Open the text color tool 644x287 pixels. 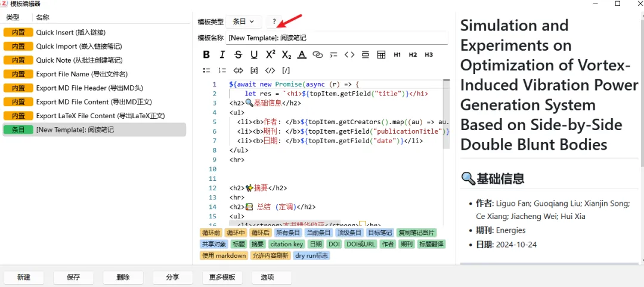[x=302, y=55]
